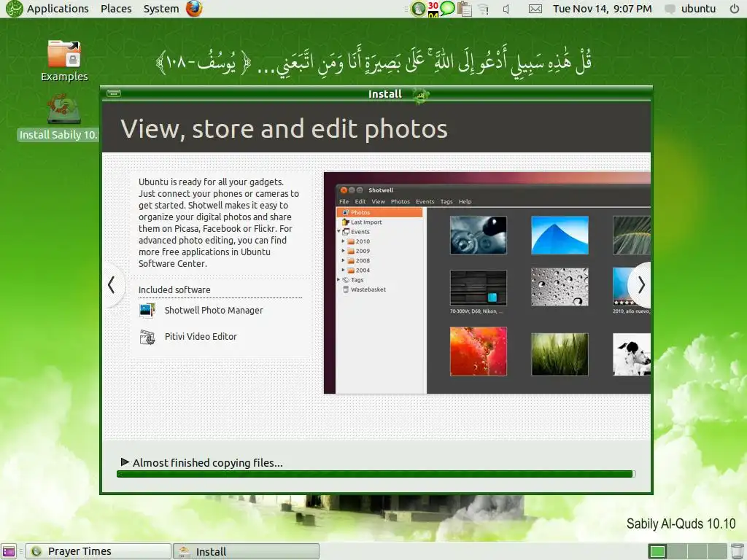Click the 30/04 Hijri date indicator

[433, 9]
